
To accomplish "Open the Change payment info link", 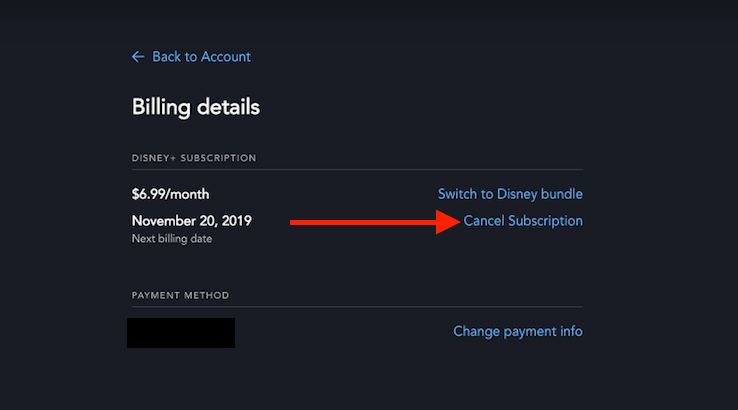I will [x=517, y=331].
